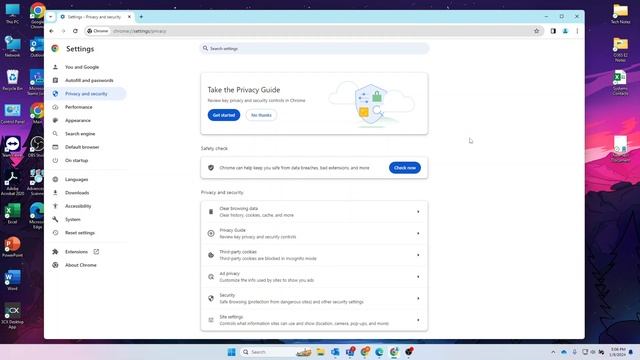The width and height of the screenshot is (640, 360).
Task: Expand the Privacy Guide row arrow
Action: click(418, 233)
